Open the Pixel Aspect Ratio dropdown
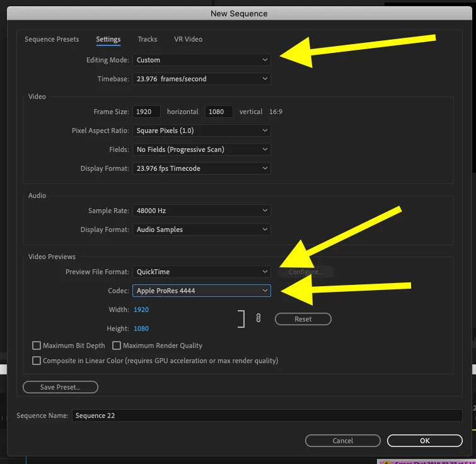 click(202, 130)
